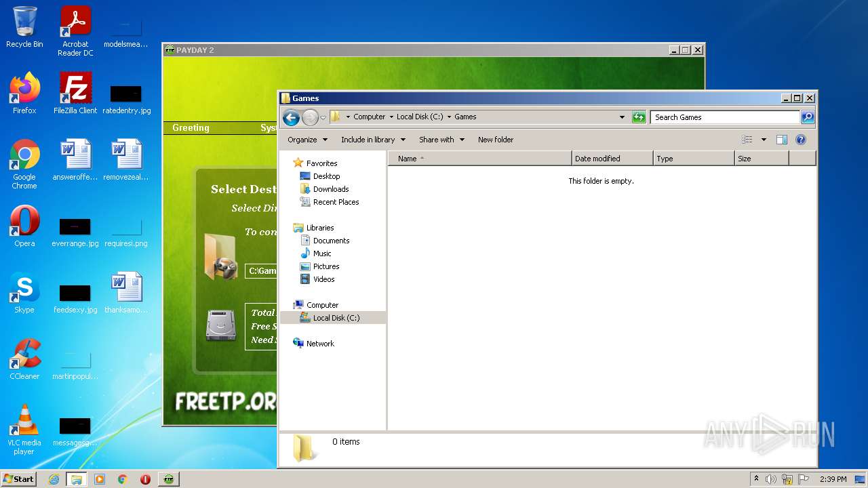This screenshot has height=488, width=868.
Task: Click the Greeting tab in PAYDAY 2 installer
Action: pyautogui.click(x=191, y=128)
